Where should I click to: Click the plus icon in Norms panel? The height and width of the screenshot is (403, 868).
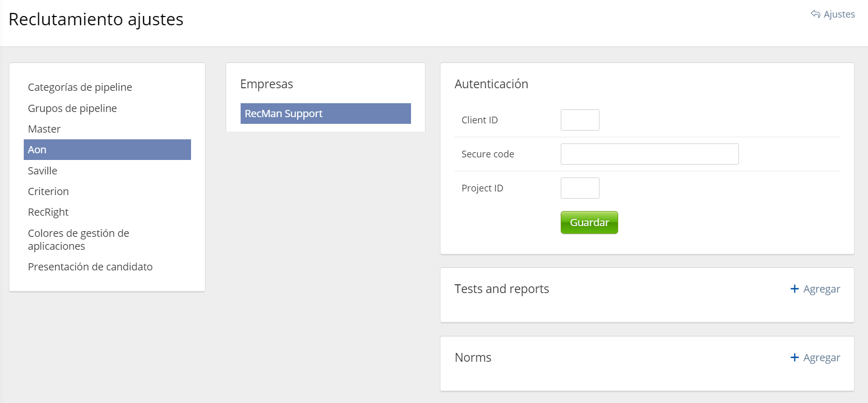tap(795, 358)
